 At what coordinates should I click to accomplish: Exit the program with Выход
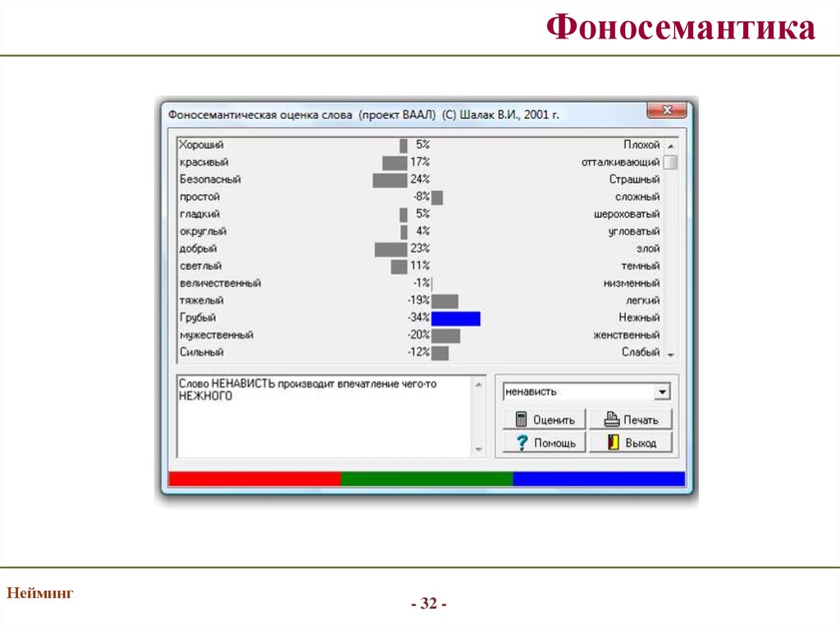pyautogui.click(x=631, y=443)
